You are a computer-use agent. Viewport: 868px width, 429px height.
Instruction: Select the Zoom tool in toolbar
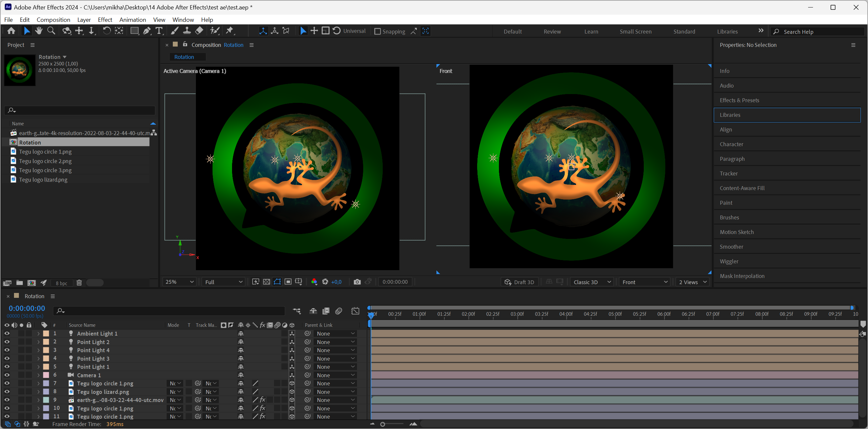pos(51,31)
